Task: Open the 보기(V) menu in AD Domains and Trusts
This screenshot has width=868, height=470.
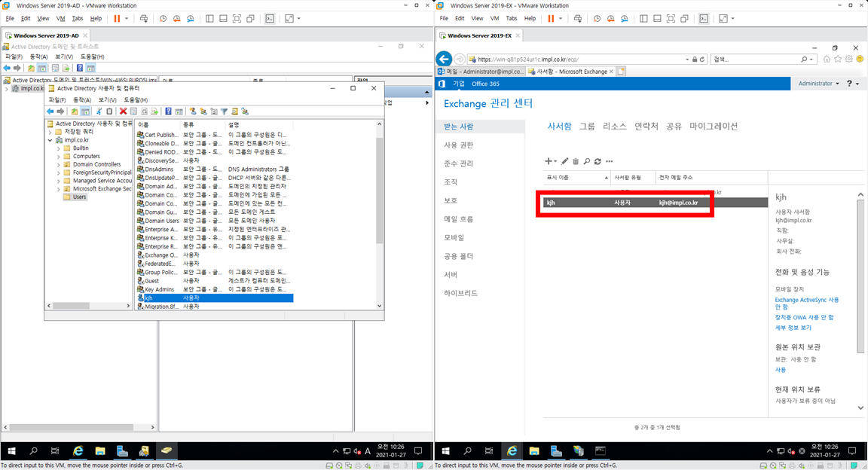Action: [63, 56]
